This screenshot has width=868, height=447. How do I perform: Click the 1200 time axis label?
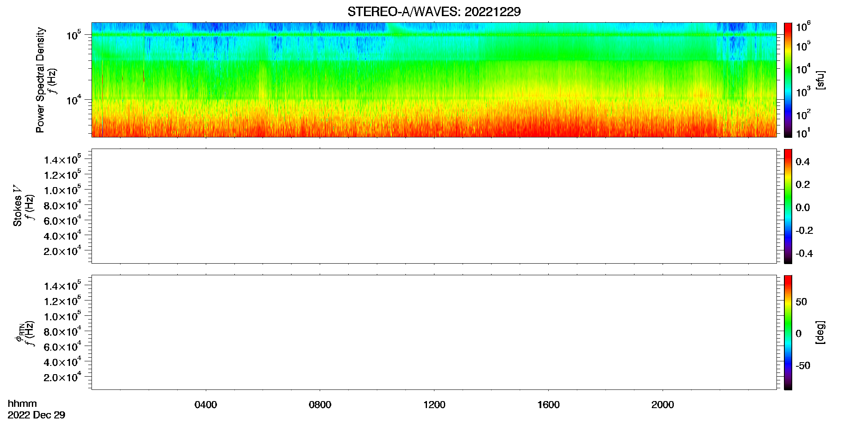pos(434,405)
